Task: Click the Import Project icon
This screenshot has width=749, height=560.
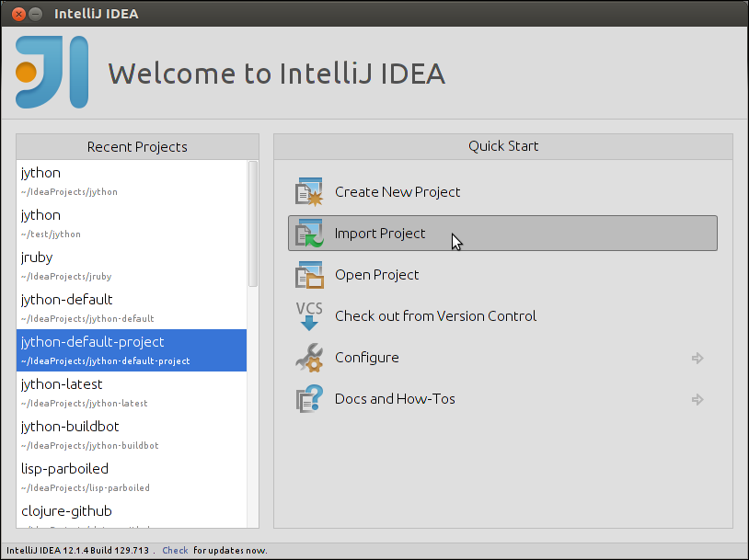Action: (x=308, y=233)
